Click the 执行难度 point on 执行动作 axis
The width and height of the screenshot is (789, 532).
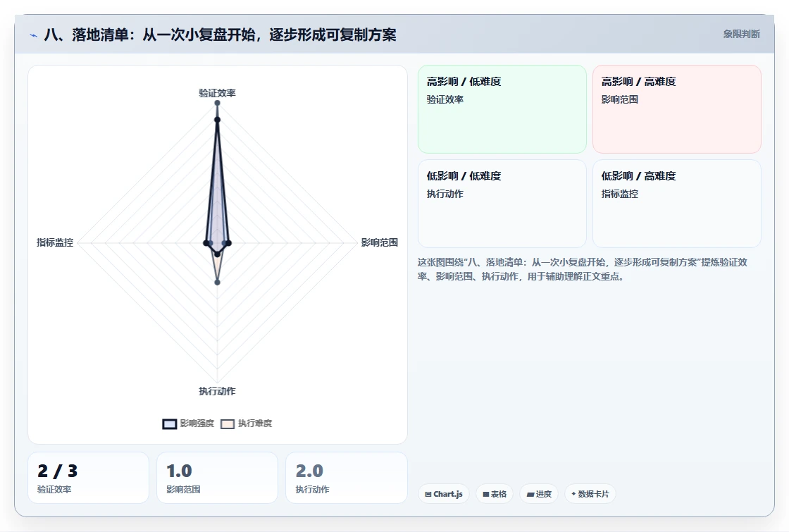(x=218, y=283)
